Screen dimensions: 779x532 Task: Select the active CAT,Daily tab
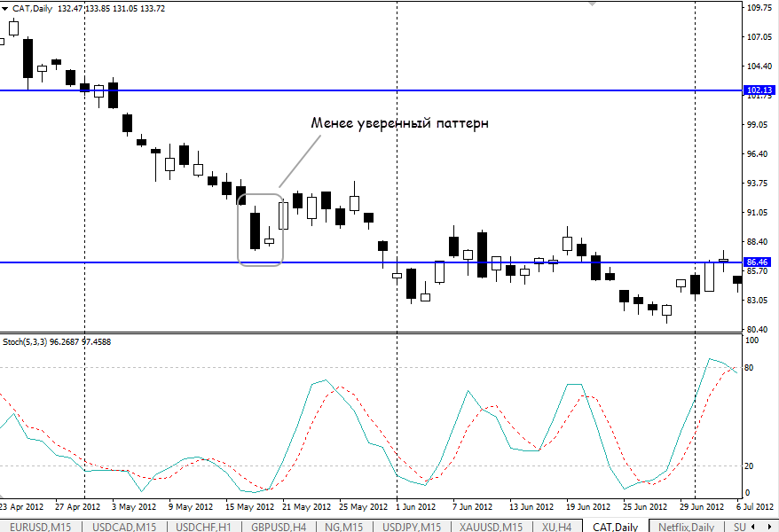tap(615, 527)
